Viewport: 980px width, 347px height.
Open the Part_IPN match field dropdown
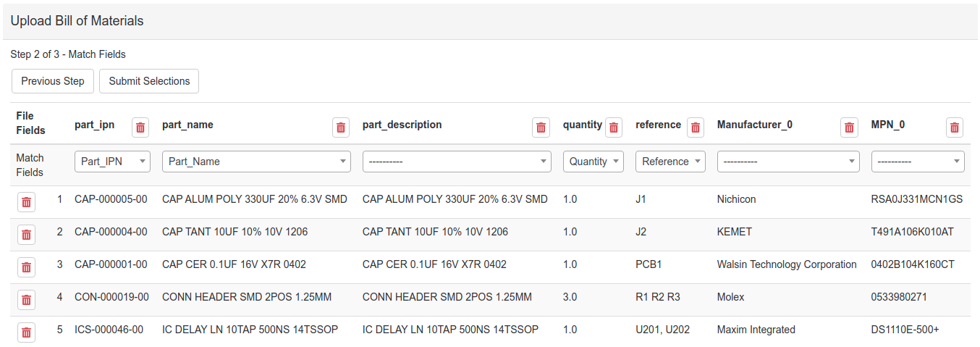[x=112, y=162]
